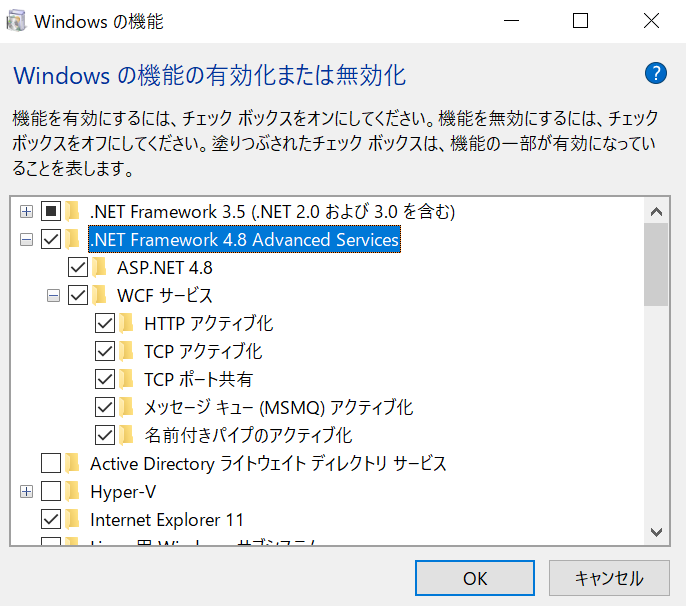Select the TCP アクティブ化 label
Viewport: 686px width, 606px height.
(203, 352)
